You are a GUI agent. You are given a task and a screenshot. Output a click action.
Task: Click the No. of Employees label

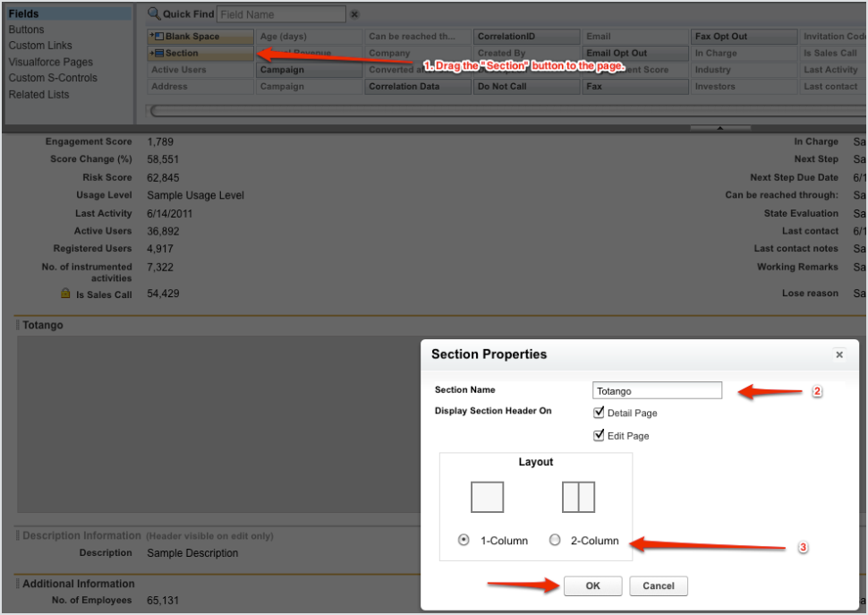(92, 600)
